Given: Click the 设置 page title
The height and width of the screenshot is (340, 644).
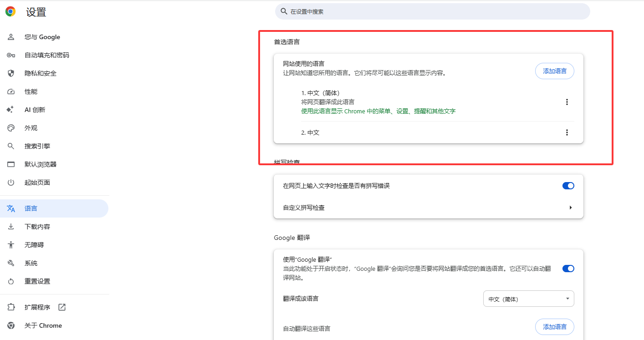Looking at the screenshot, I should point(36,12).
